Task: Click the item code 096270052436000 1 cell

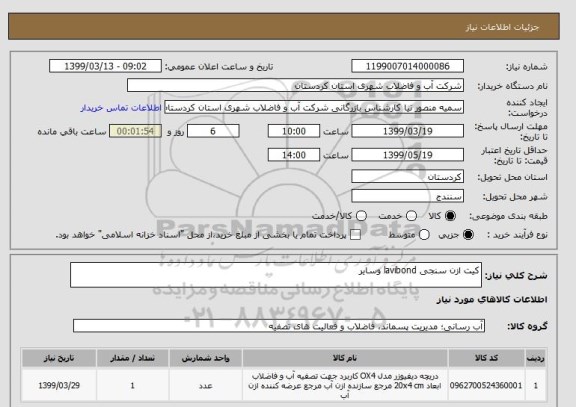Action: click(x=486, y=385)
